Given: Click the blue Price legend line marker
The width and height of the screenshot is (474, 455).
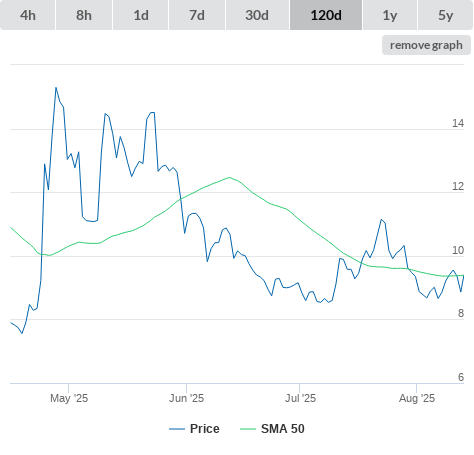Looking at the screenshot, I should pyautogui.click(x=177, y=429).
